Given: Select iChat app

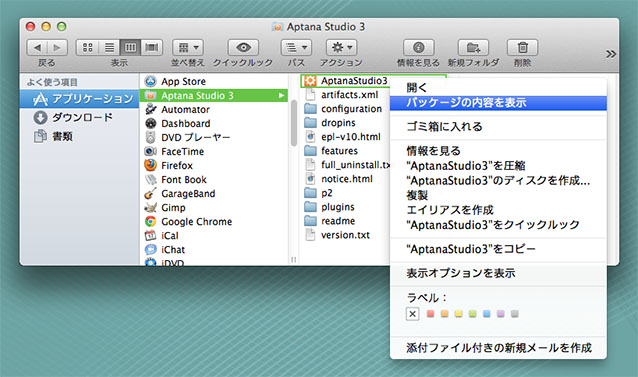Looking at the screenshot, I should pyautogui.click(x=214, y=250).
